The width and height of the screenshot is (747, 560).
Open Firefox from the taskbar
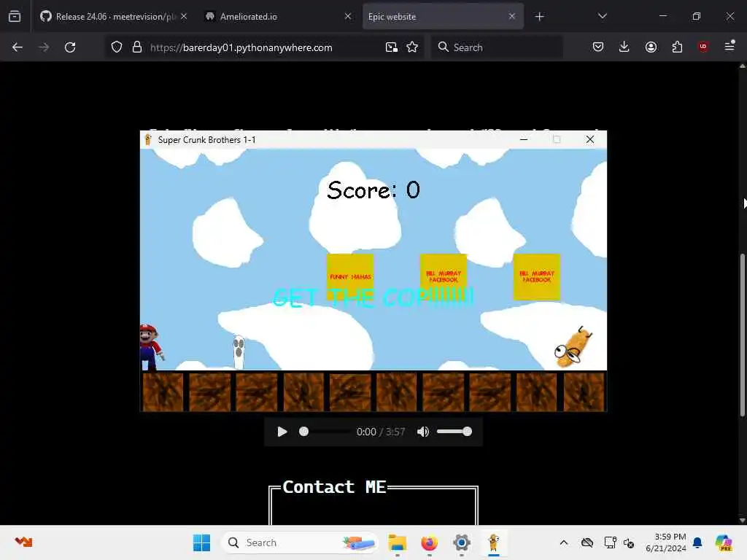click(429, 542)
